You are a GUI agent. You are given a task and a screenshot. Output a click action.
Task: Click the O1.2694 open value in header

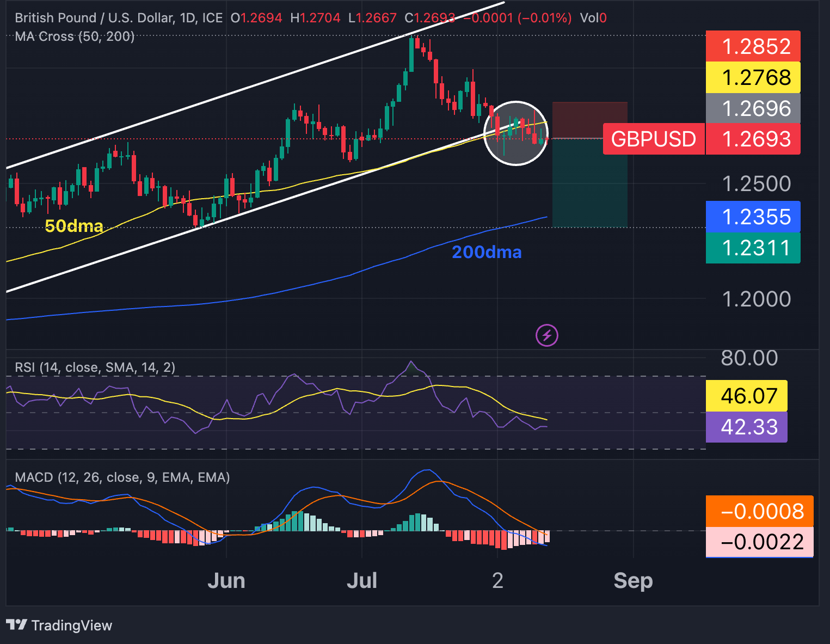[x=256, y=18]
